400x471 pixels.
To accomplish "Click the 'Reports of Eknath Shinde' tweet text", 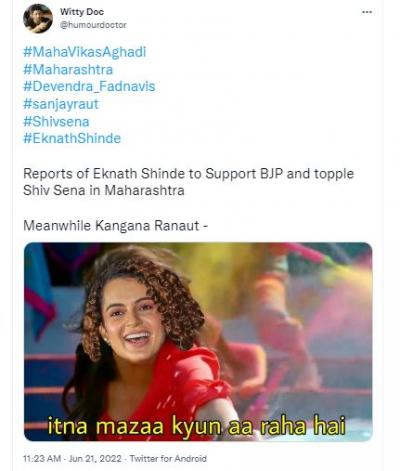I will coord(188,182).
